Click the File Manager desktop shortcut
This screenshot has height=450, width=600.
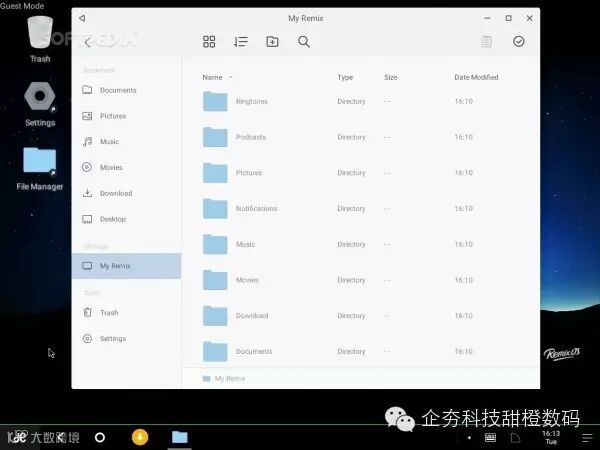coord(40,168)
